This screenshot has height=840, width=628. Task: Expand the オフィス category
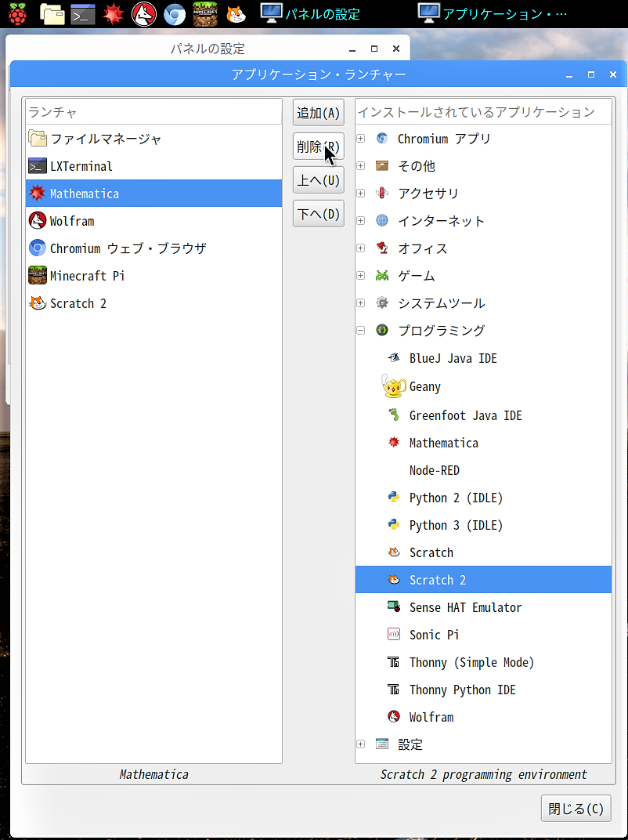point(361,248)
